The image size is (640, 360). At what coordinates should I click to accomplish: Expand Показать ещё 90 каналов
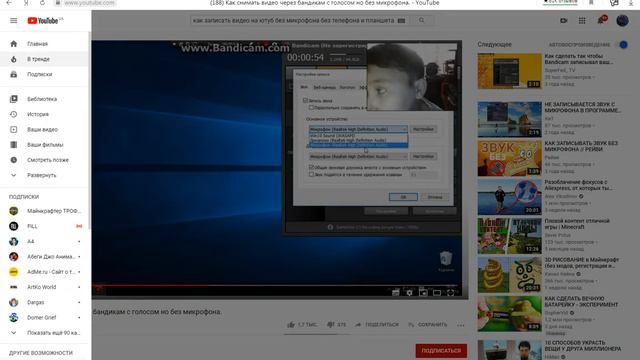click(x=44, y=333)
